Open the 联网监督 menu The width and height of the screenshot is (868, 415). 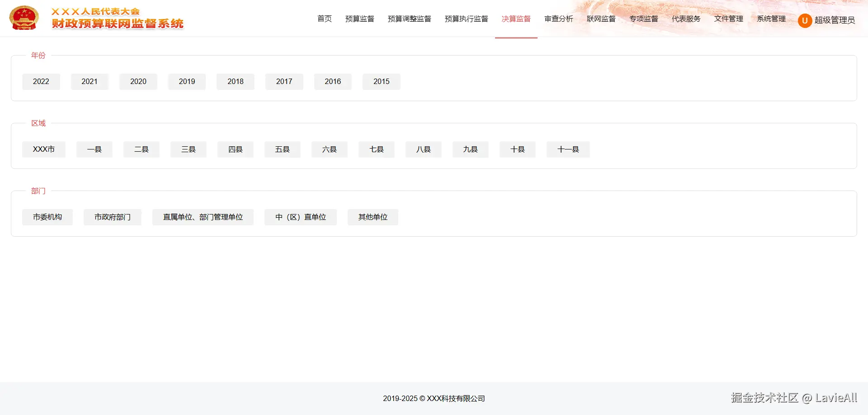[601, 19]
